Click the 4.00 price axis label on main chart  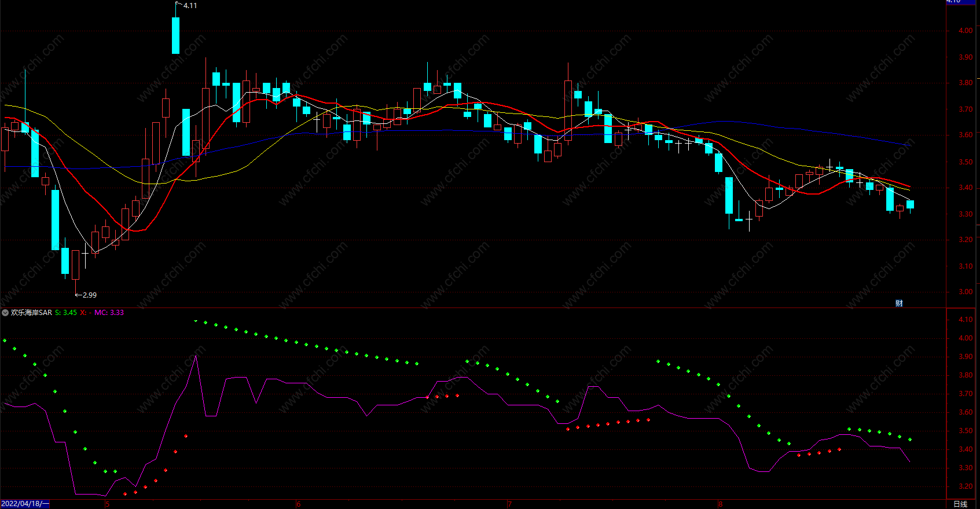click(966, 31)
